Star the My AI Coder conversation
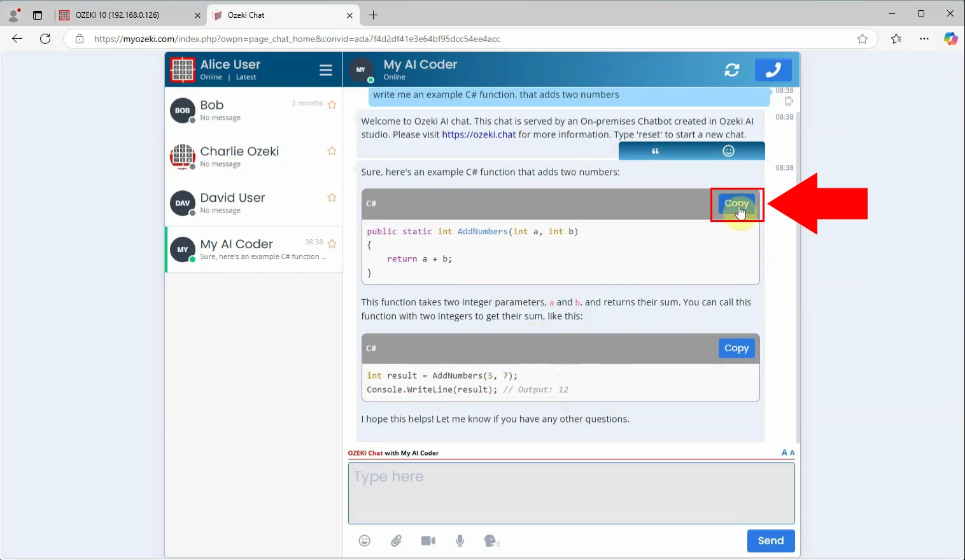This screenshot has height=560, width=965. click(x=332, y=244)
